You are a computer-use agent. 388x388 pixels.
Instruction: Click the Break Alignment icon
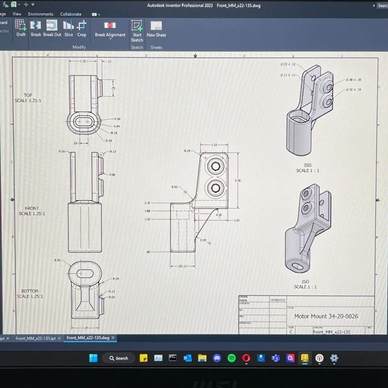pyautogui.click(x=110, y=26)
